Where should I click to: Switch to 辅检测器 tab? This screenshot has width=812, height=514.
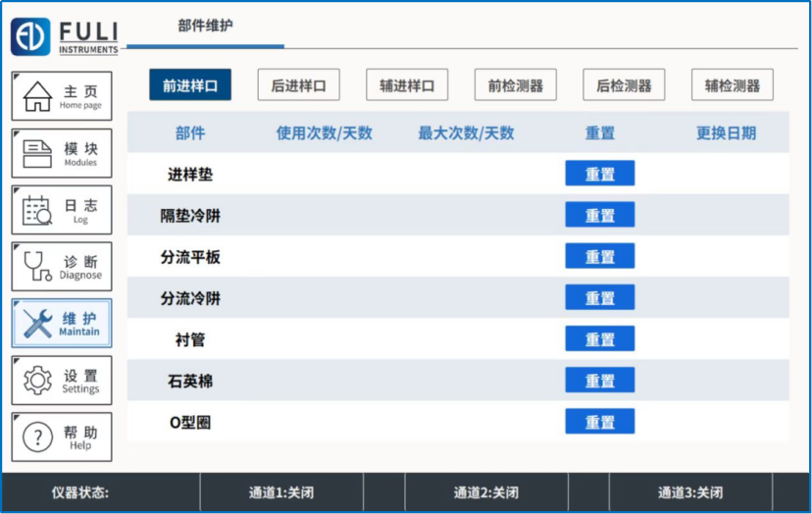[x=733, y=85]
